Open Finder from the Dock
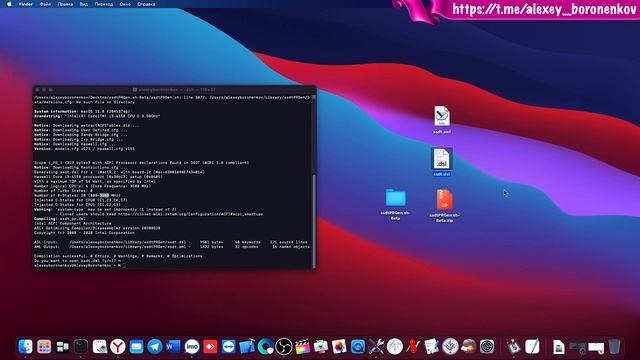The image size is (640, 360). pyautogui.click(x=25, y=347)
